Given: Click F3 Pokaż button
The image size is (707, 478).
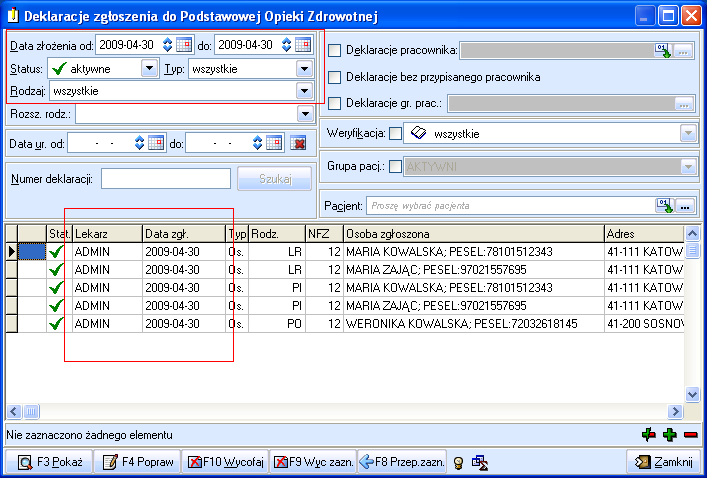Looking at the screenshot, I should 49,462.
